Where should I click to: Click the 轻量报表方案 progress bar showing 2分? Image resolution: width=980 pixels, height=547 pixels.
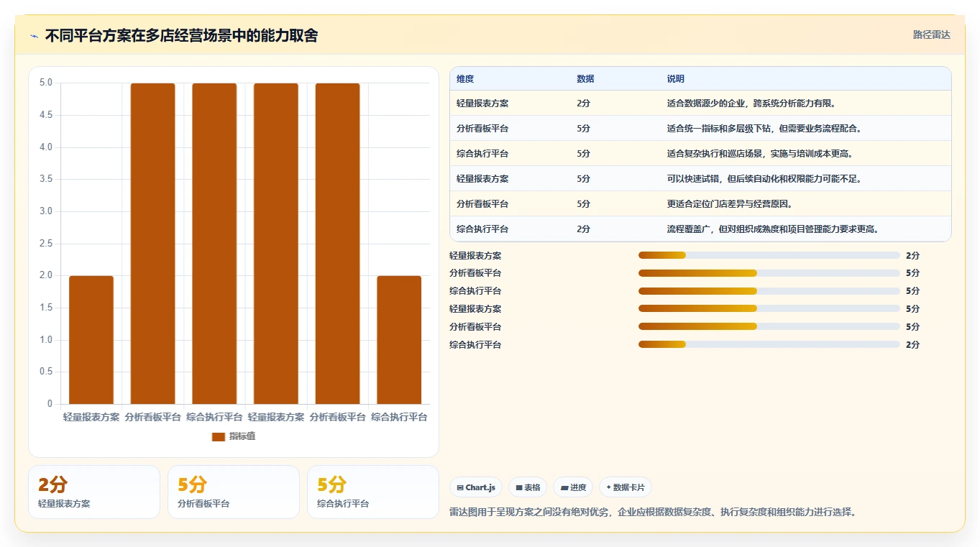769,255
